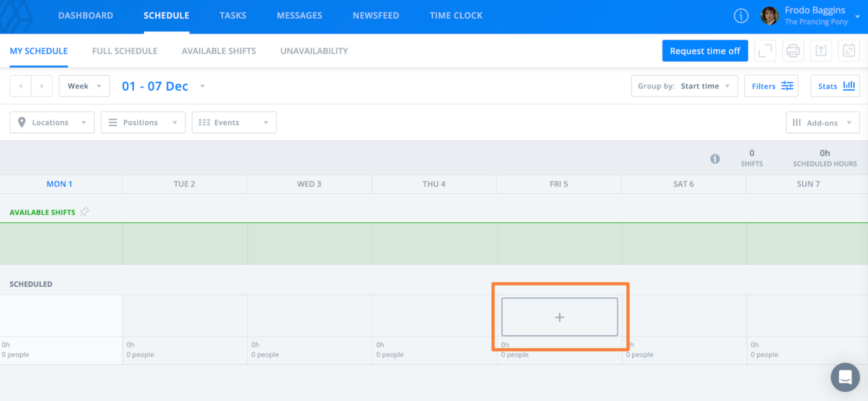Click the export upload icon
The image size is (868, 401).
click(821, 51)
